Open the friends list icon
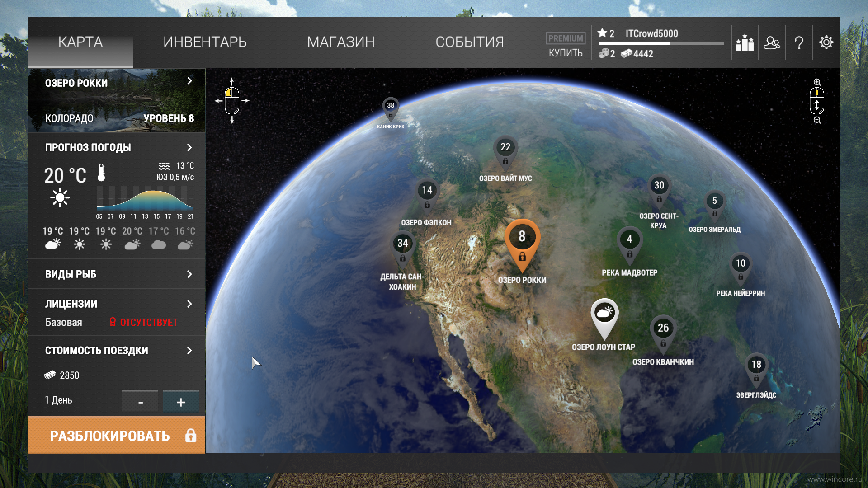 772,42
